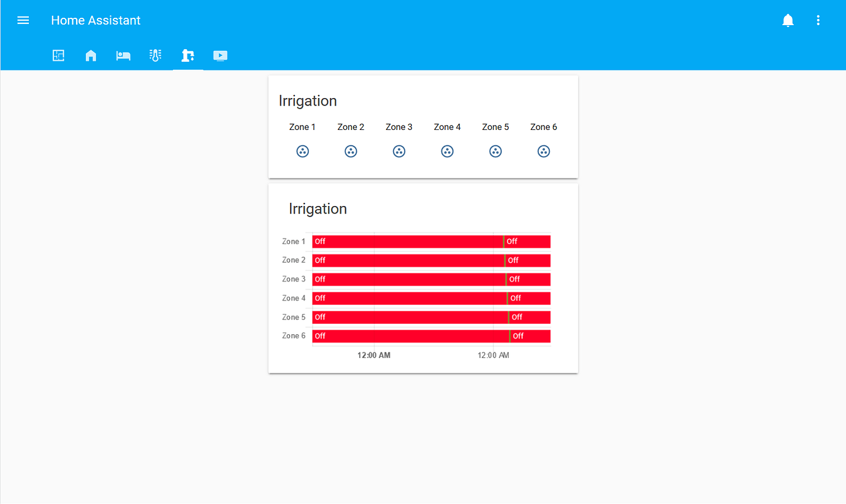Viewport: 846px width, 504px height.
Task: Click the 12:00 AM timeline label
Action: coord(373,355)
